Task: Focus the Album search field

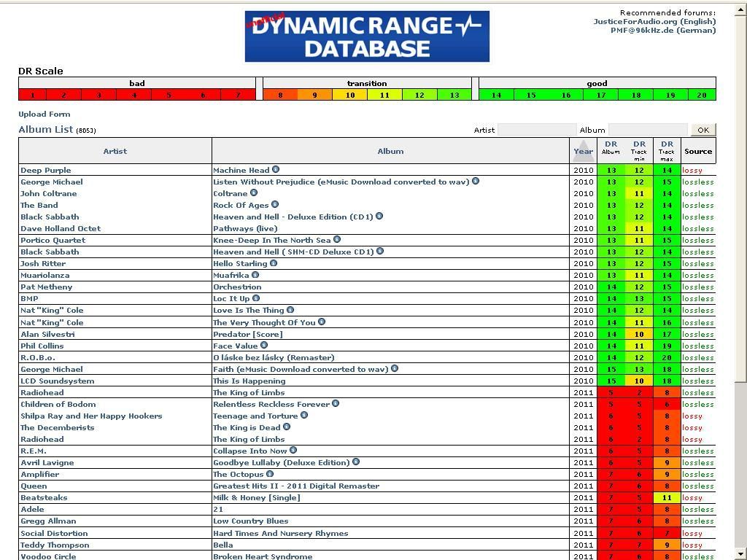Action: click(649, 130)
